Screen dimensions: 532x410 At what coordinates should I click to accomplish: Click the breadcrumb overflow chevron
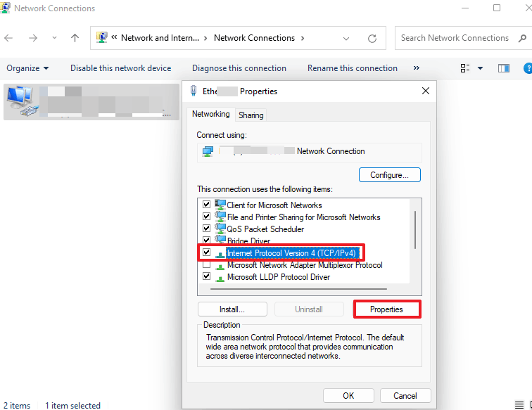click(114, 37)
